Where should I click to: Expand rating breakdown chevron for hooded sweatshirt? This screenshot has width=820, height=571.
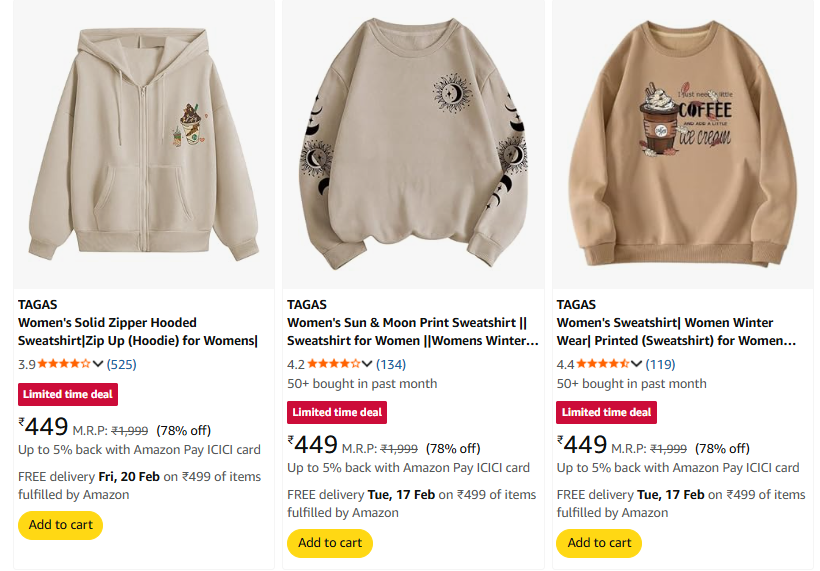[98, 364]
